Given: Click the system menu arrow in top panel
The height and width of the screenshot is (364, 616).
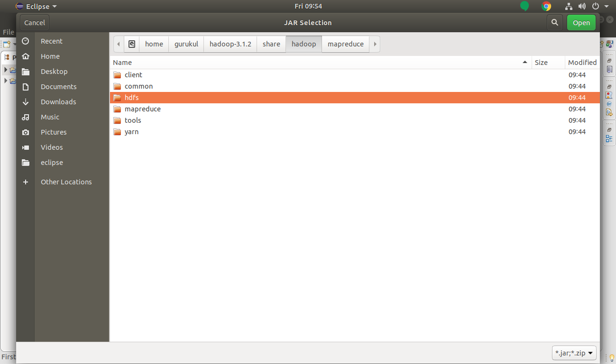Looking at the screenshot, I should pyautogui.click(x=607, y=7).
